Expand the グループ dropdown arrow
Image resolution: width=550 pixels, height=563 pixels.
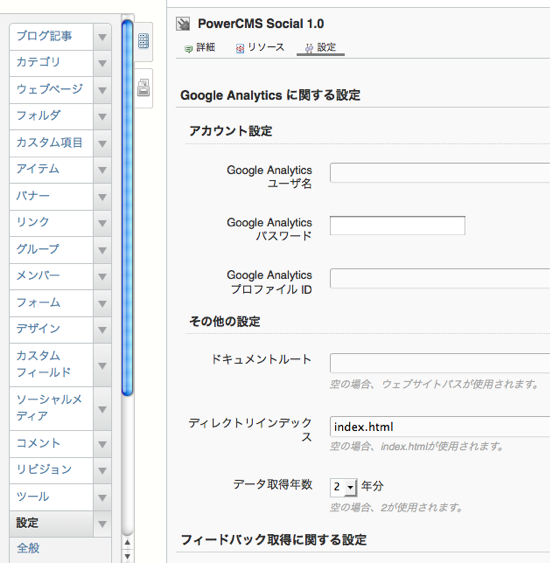pyautogui.click(x=102, y=250)
